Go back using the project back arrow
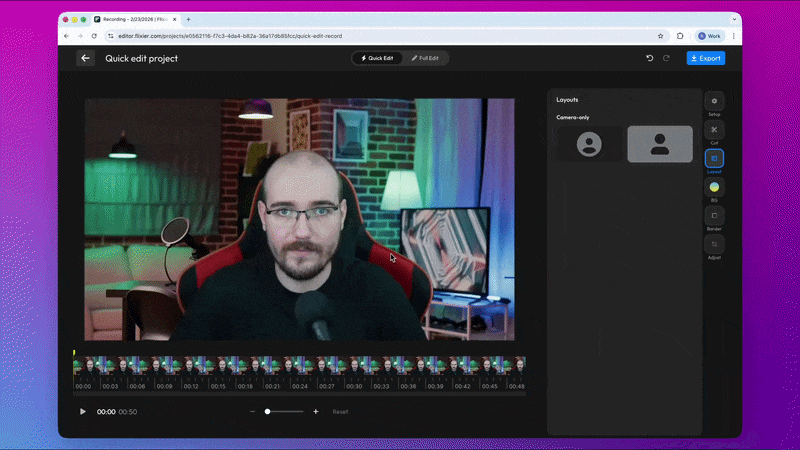 click(86, 58)
